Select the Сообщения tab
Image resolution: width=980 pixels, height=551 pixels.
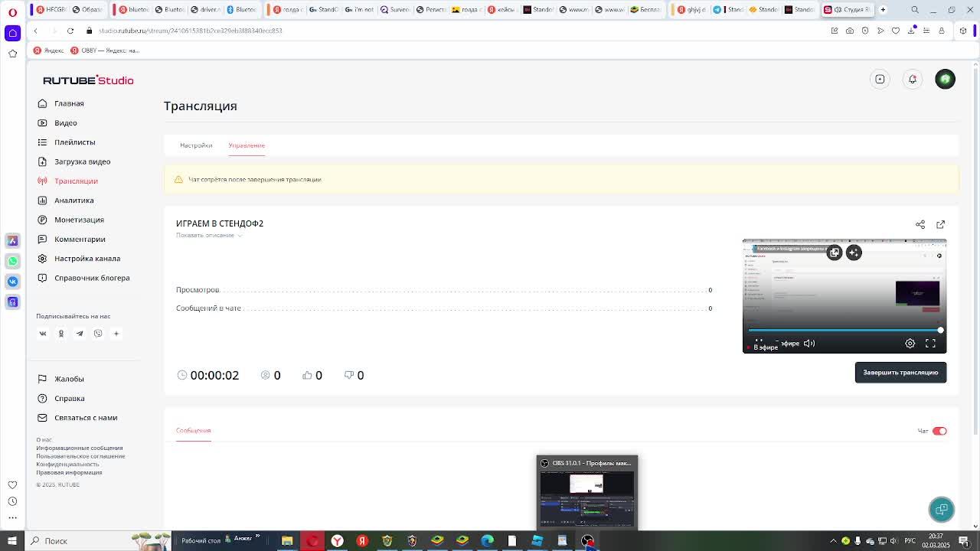(x=193, y=430)
